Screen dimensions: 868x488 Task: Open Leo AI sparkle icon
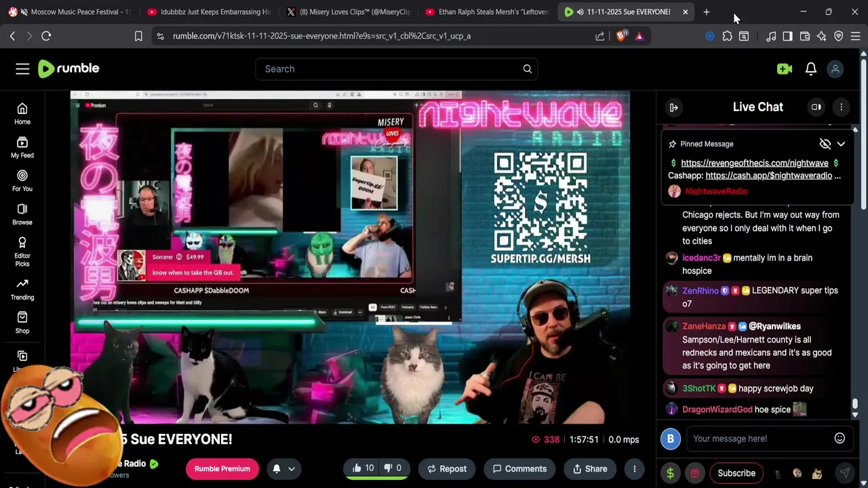click(822, 36)
